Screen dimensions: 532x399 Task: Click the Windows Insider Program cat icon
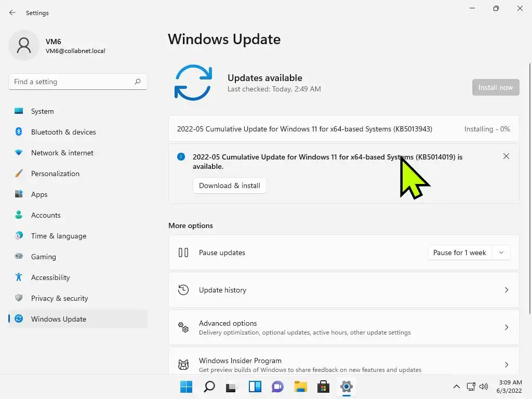coord(183,364)
